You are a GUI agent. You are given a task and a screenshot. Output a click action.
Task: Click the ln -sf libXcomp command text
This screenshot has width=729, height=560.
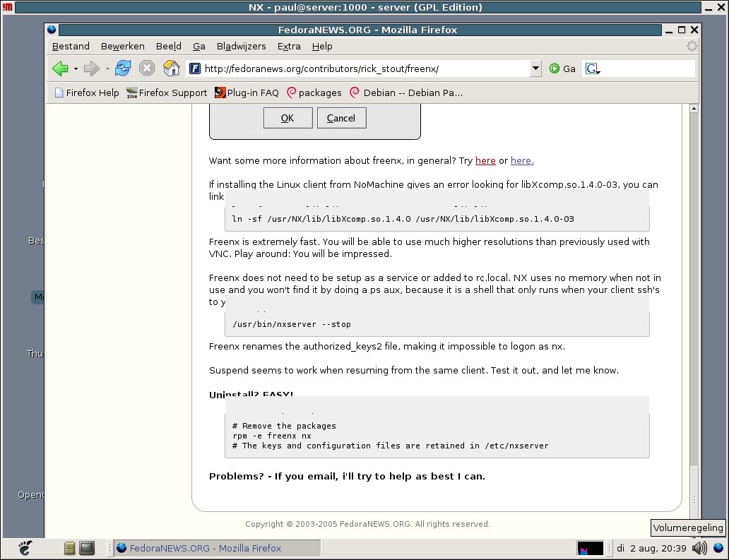tap(403, 219)
